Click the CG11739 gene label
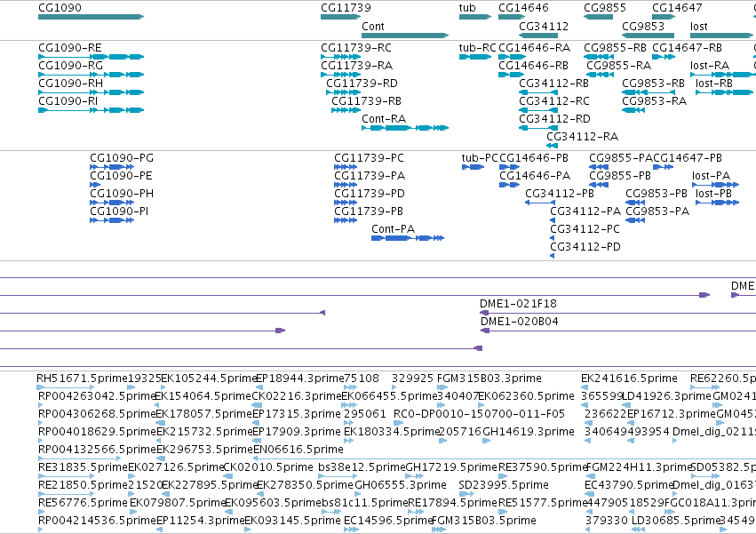The width and height of the screenshot is (756, 534). (346, 8)
